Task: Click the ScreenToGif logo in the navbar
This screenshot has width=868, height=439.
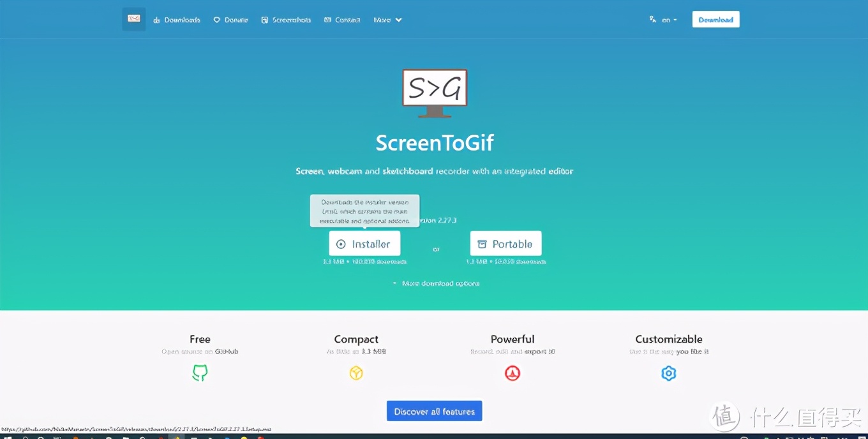Action: [x=133, y=19]
